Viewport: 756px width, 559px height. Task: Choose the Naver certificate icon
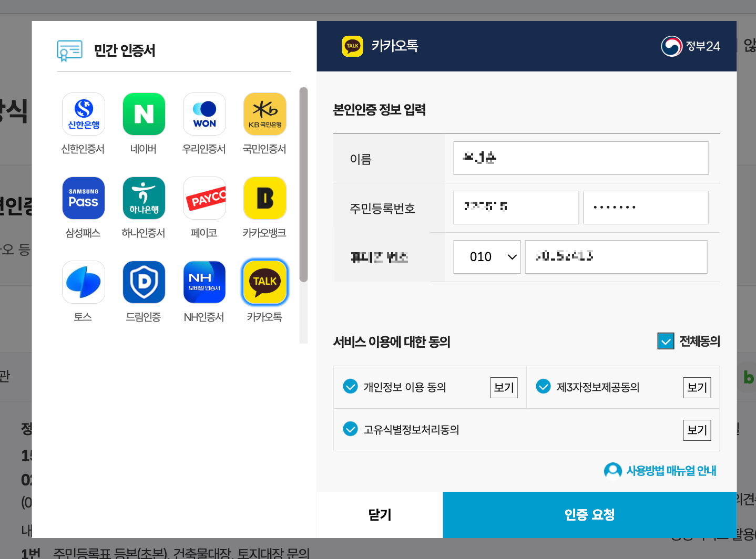pyautogui.click(x=144, y=114)
